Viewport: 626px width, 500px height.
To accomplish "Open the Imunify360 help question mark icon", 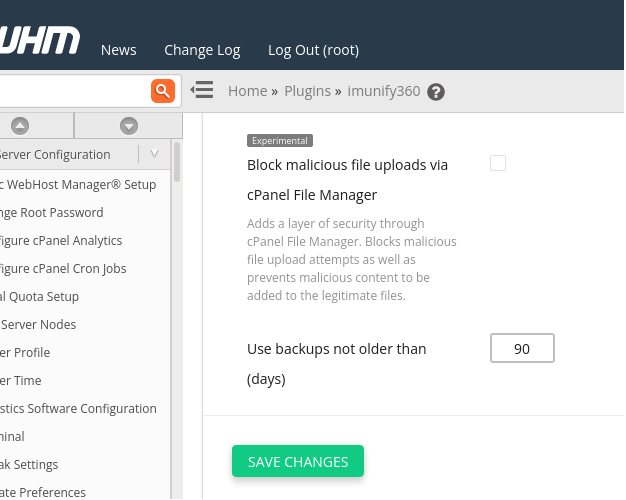I will pyautogui.click(x=436, y=92).
